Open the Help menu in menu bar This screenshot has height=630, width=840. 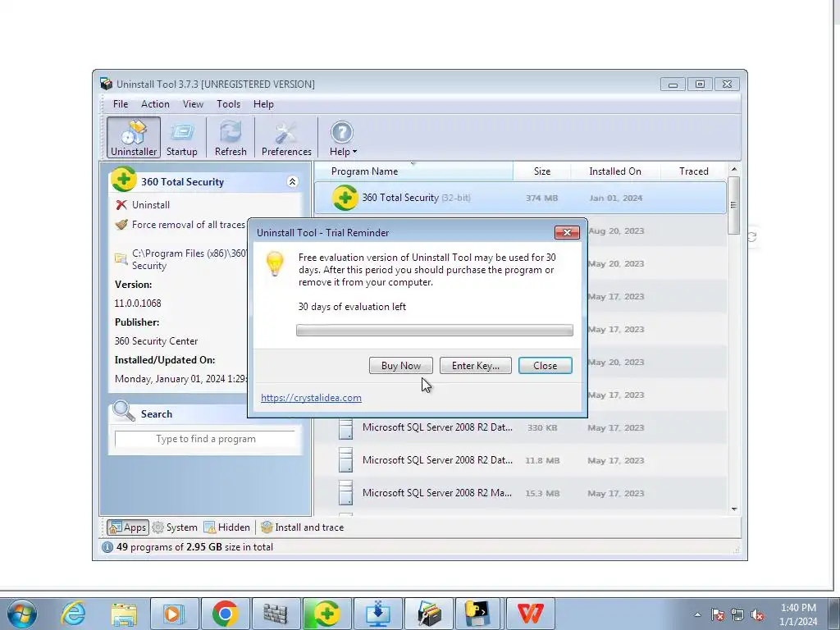tap(263, 104)
